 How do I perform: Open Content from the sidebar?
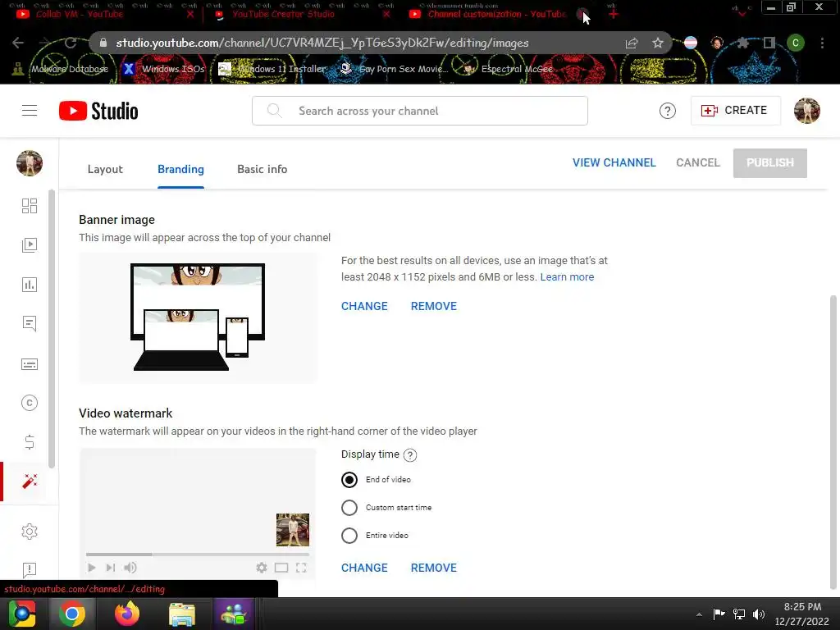tap(30, 245)
